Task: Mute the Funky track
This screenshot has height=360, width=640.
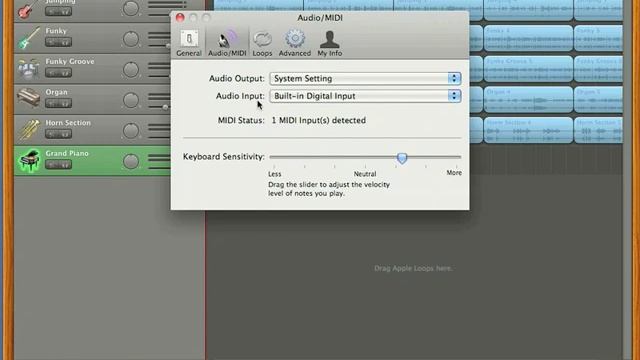Action: pyautogui.click(x=52, y=42)
